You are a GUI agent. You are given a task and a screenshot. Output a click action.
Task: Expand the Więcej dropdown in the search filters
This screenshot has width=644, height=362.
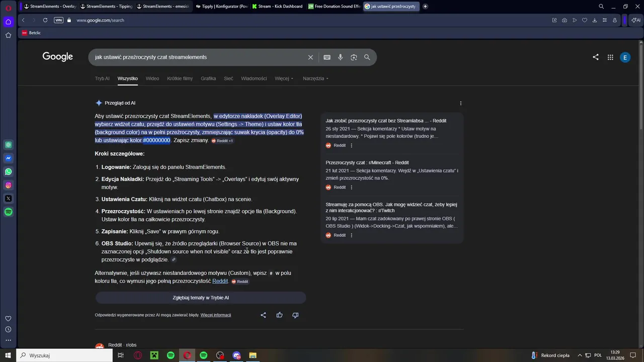[x=284, y=78]
